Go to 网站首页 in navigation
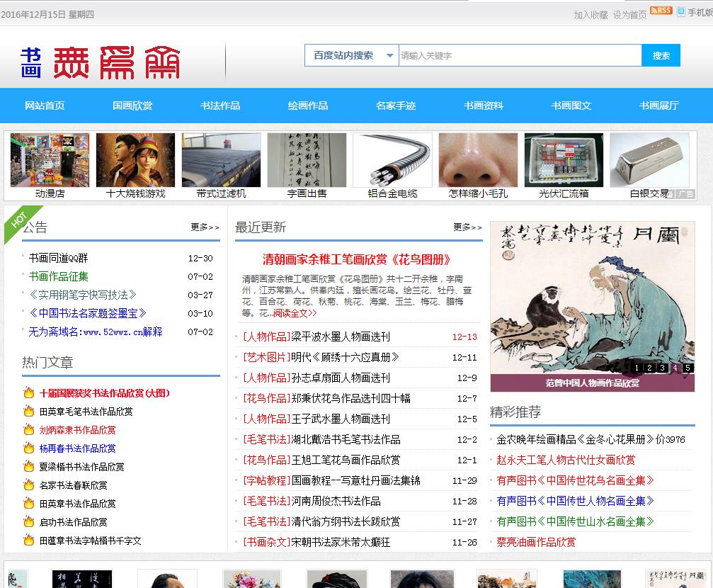The height and width of the screenshot is (588, 713). click(x=45, y=106)
